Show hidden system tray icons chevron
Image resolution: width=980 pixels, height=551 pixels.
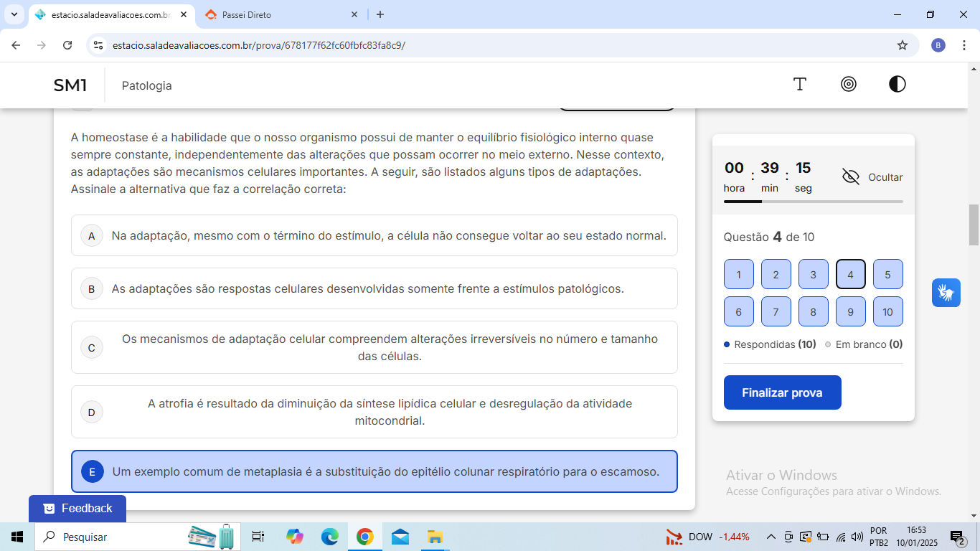click(x=771, y=537)
